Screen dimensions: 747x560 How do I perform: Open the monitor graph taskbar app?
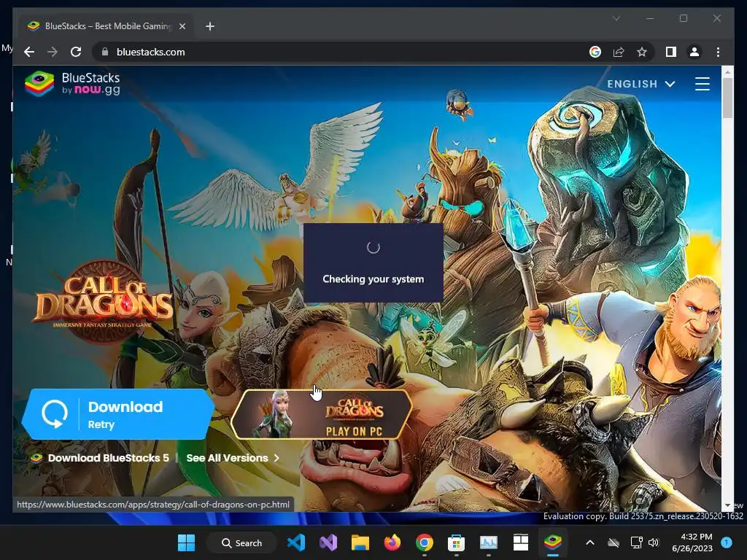[488, 542]
